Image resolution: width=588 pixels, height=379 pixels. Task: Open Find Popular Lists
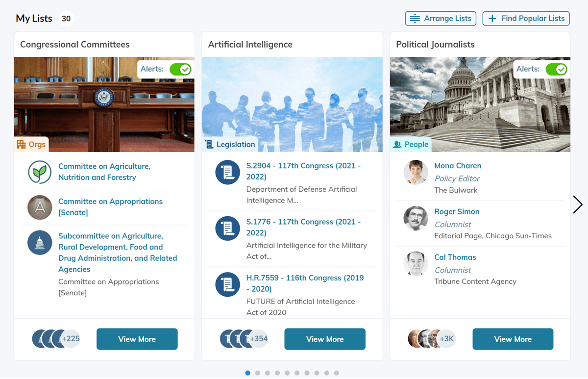point(526,19)
